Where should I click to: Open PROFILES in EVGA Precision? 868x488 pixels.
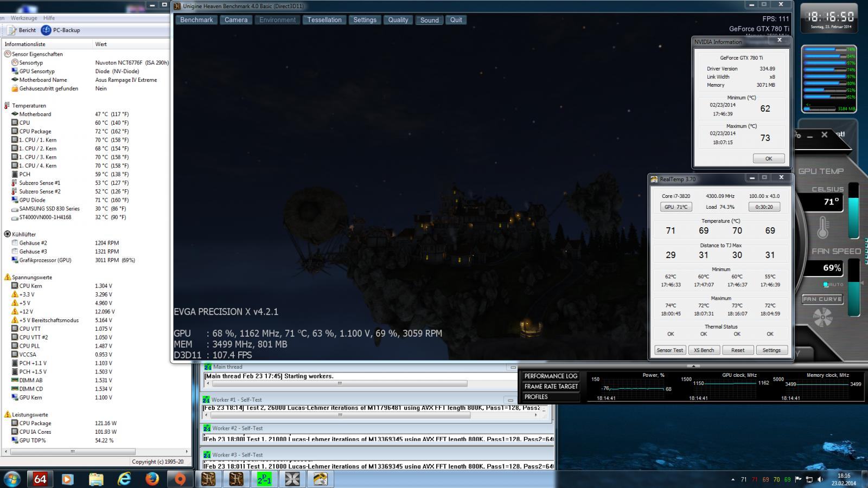click(551, 397)
